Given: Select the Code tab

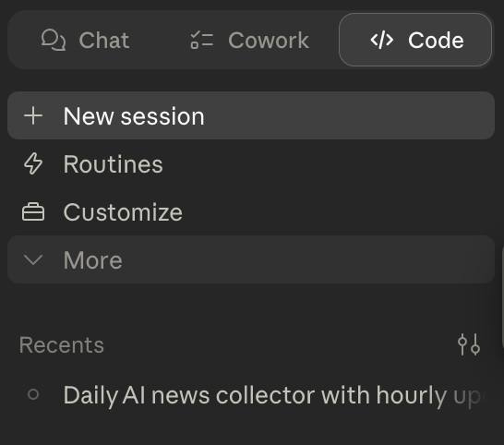Looking at the screenshot, I should (x=415, y=41).
